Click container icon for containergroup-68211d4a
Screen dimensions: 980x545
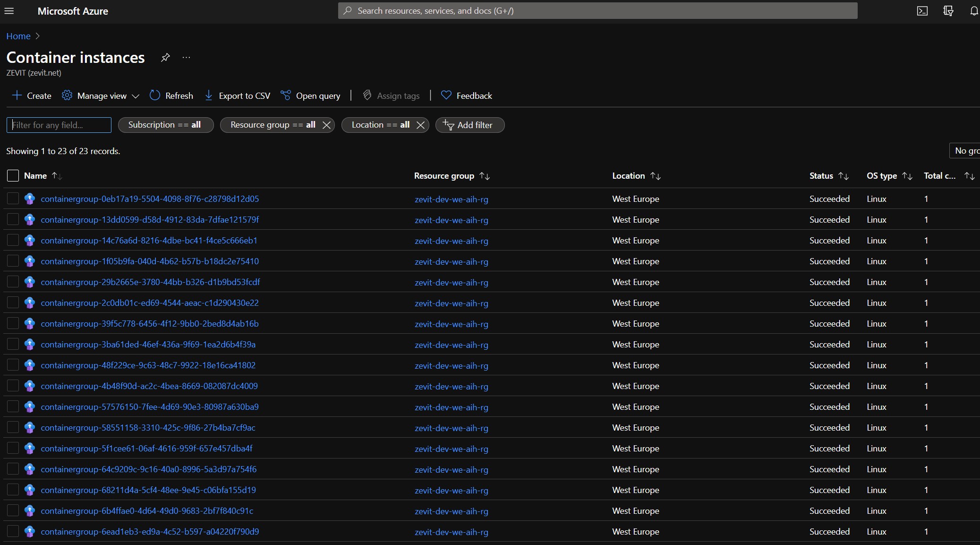click(x=30, y=490)
